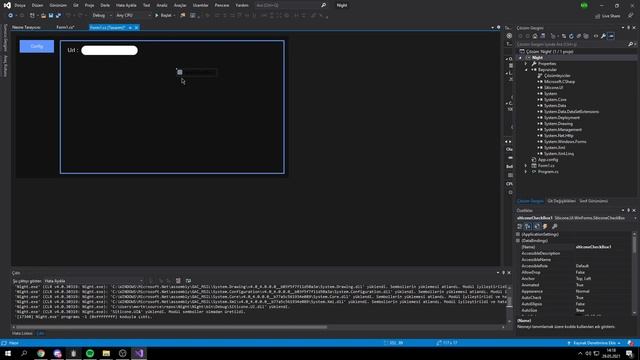This screenshot has height=360, width=640.
Task: Click Kaynak Denetimine Ekle in status bar
Action: click(594, 343)
